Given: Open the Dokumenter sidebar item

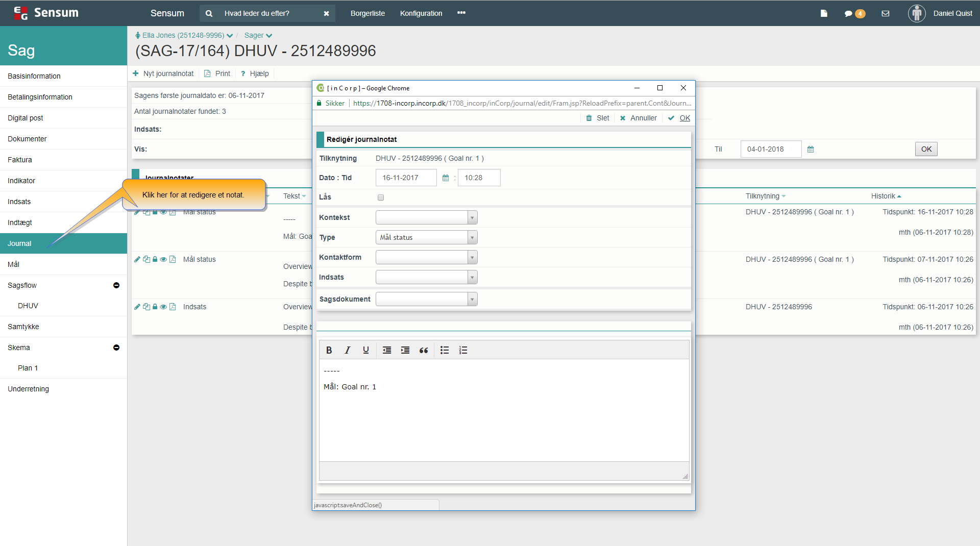Looking at the screenshot, I should click(x=27, y=139).
